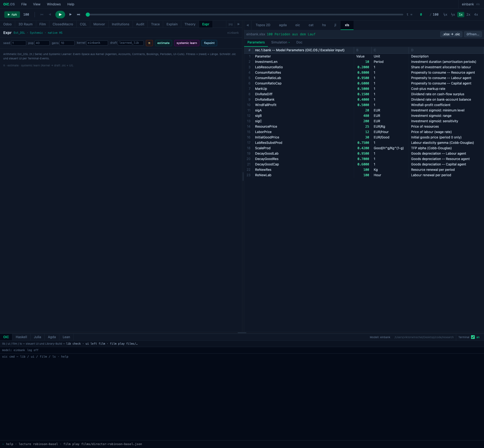Click the run button
This screenshot has width=484, height=448.
(x=12, y=15)
